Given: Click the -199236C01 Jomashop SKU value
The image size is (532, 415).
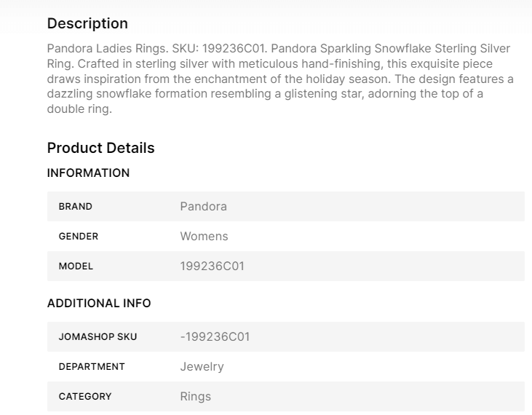Looking at the screenshot, I should pyautogui.click(x=215, y=337).
